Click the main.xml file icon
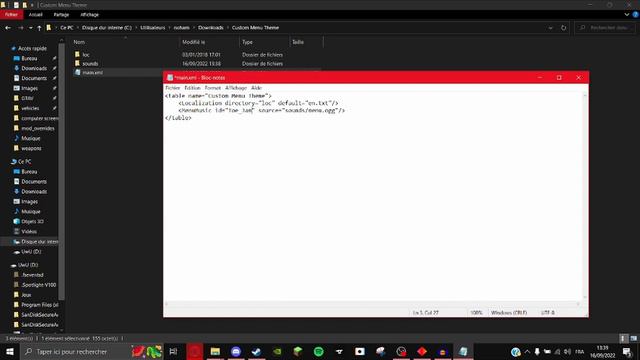640x360 pixels. tap(78, 72)
